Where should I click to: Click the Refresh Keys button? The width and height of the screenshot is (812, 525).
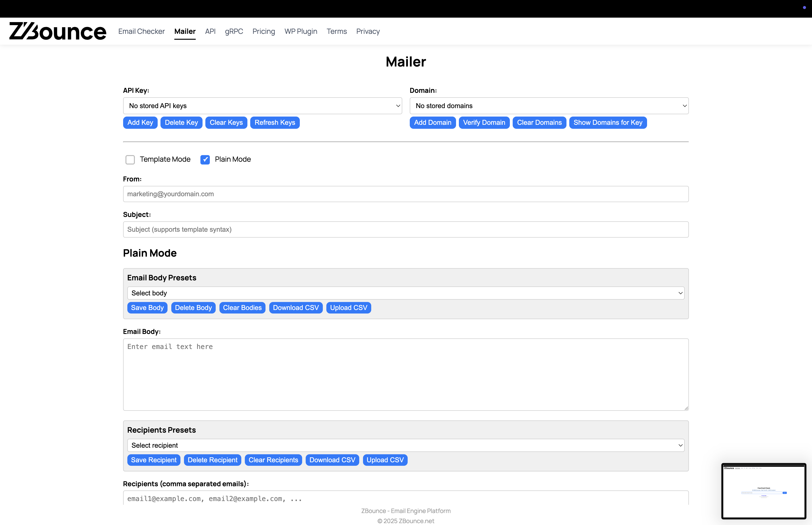tap(275, 123)
